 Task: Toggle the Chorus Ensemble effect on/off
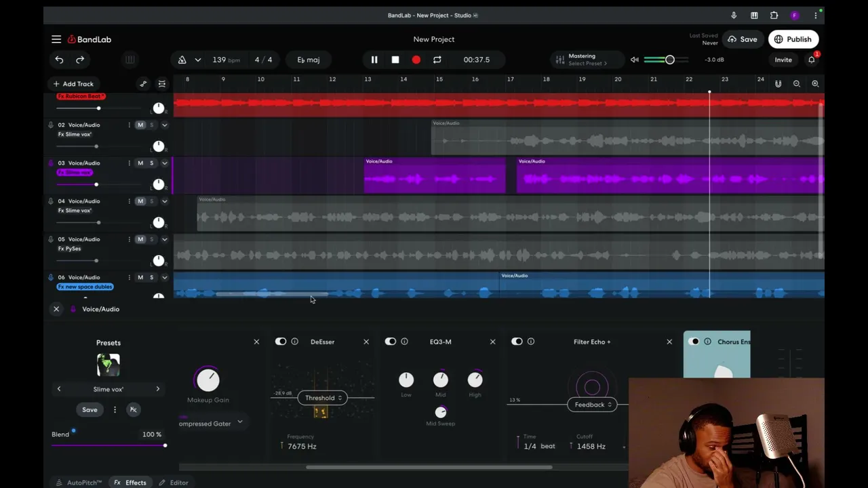694,342
